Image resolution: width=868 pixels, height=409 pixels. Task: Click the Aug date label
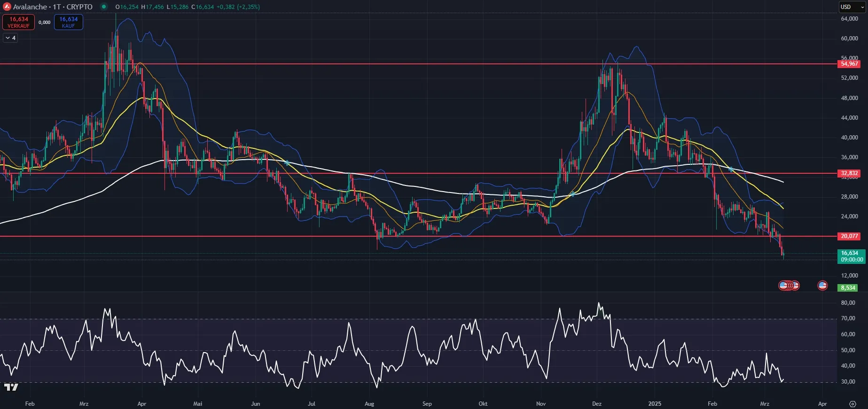(x=369, y=404)
